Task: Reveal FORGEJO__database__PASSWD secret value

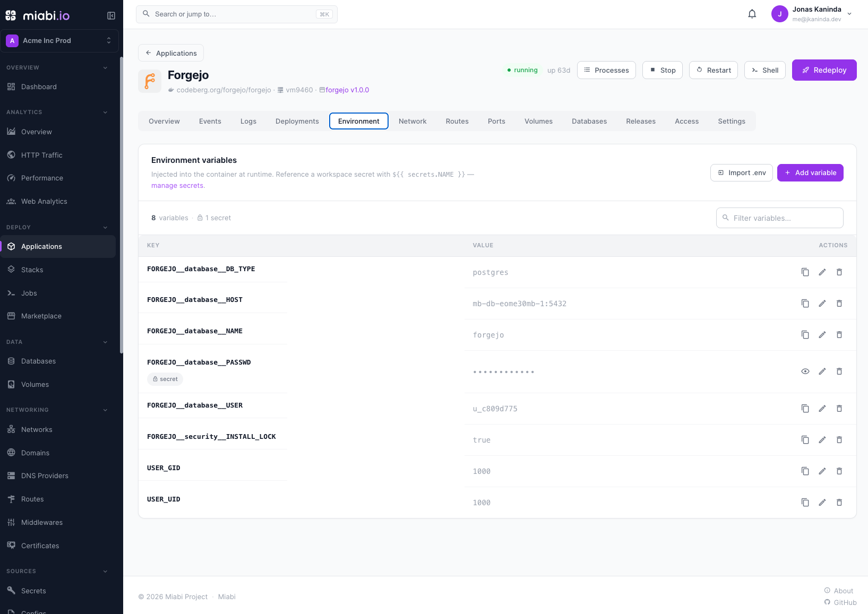Action: tap(805, 371)
